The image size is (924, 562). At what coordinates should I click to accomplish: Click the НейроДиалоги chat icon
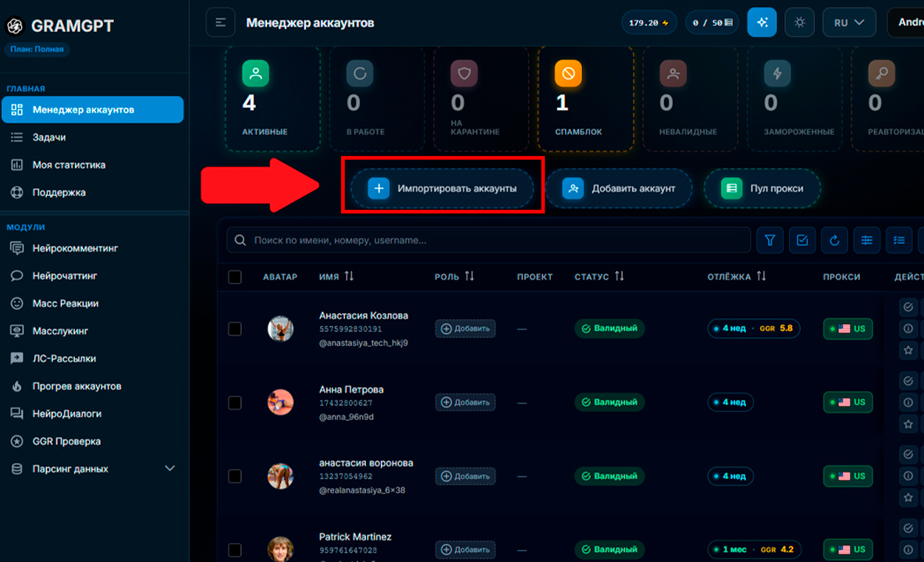17,414
